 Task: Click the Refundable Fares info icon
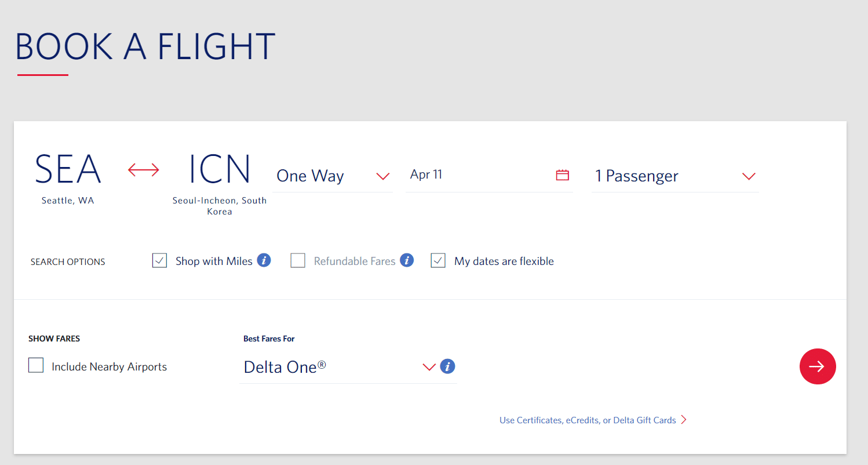(x=407, y=260)
